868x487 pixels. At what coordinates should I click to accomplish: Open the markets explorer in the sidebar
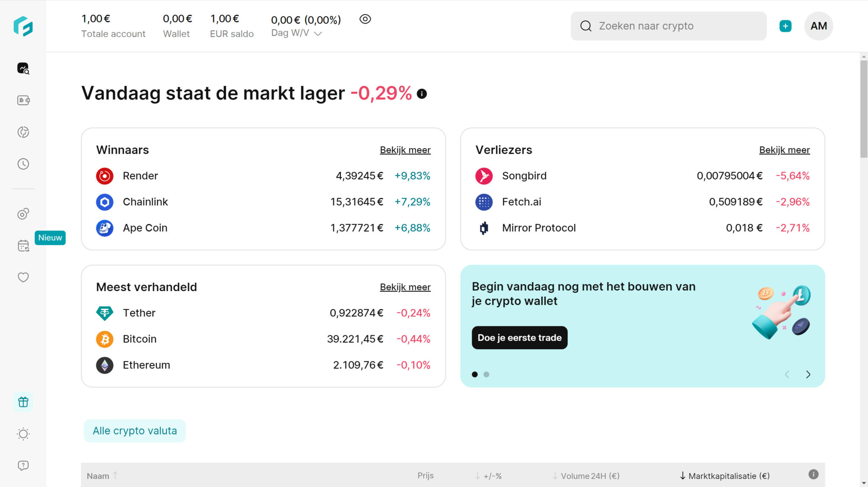[x=23, y=68]
